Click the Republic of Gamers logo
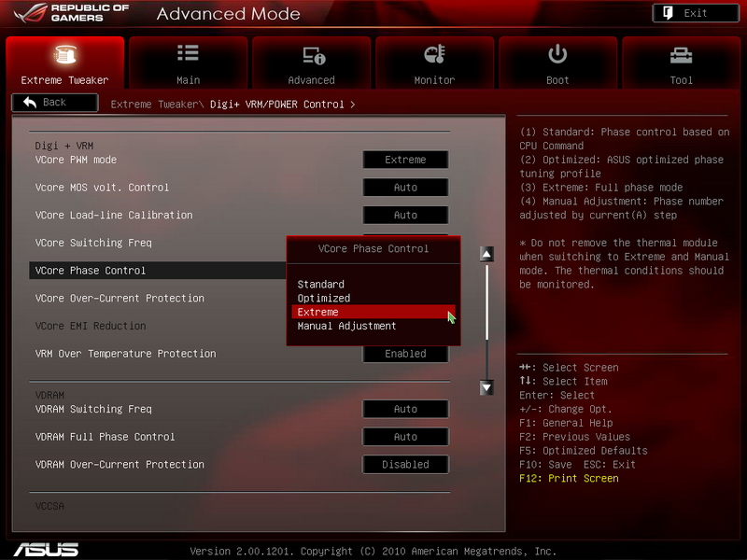 click(72, 13)
